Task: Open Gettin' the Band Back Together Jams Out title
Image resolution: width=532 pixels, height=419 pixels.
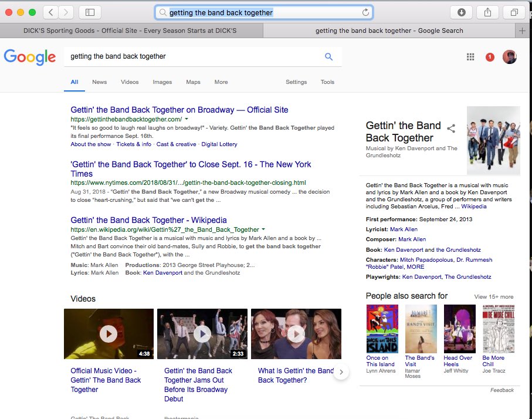Action: 198,385
